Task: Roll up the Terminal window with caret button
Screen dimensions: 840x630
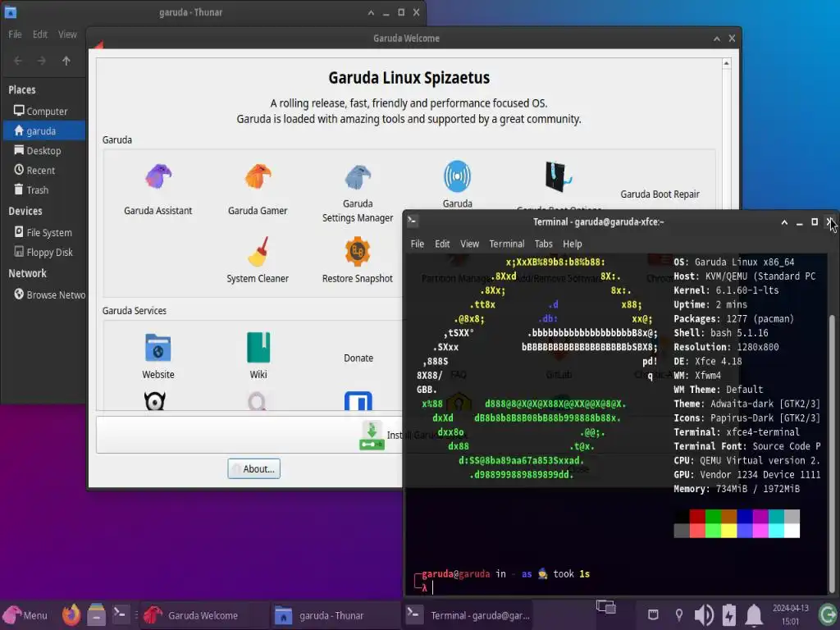Action: [784, 221]
